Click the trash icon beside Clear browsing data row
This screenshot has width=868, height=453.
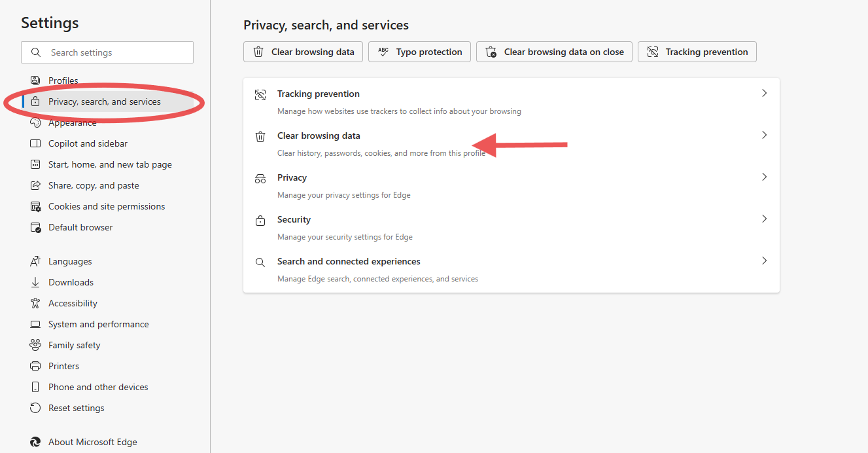(260, 136)
